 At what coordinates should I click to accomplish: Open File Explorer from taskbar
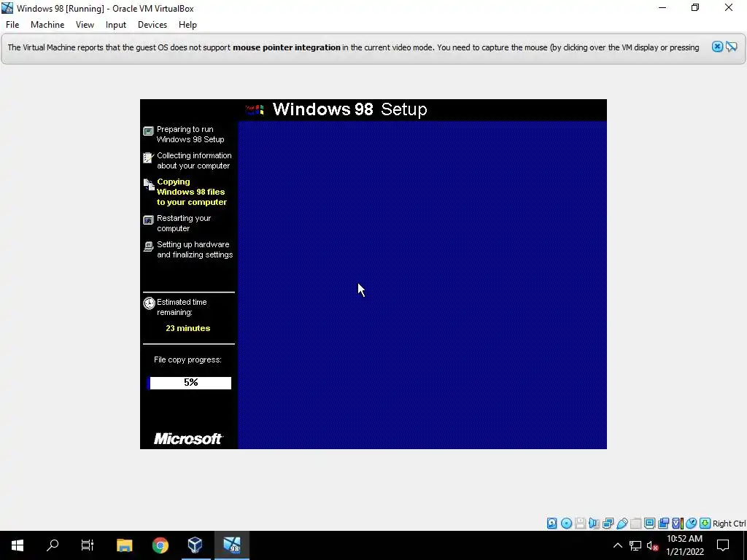click(x=124, y=545)
